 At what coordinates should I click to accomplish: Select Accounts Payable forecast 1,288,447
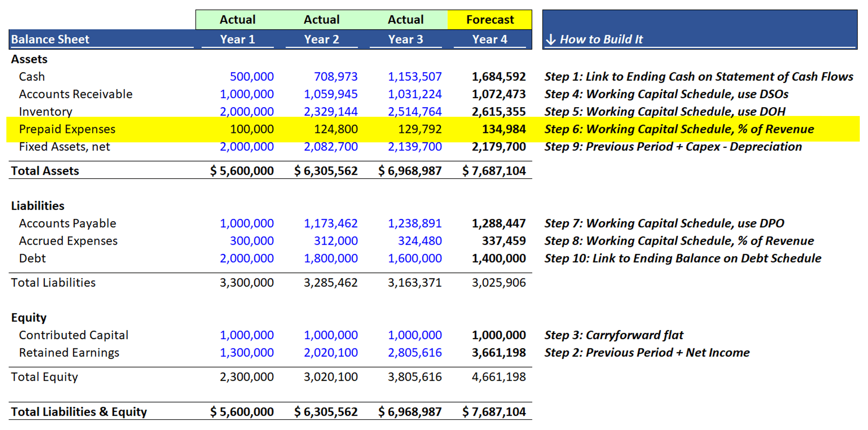click(x=498, y=223)
